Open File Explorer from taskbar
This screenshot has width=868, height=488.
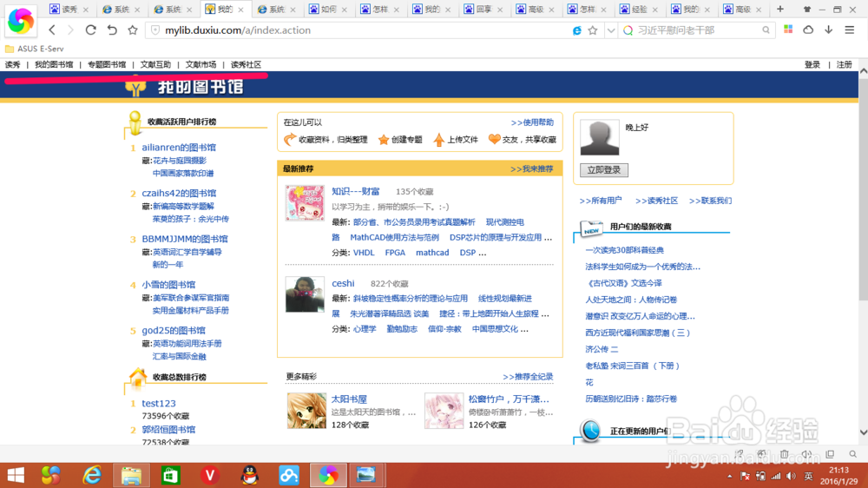pyautogui.click(x=131, y=475)
